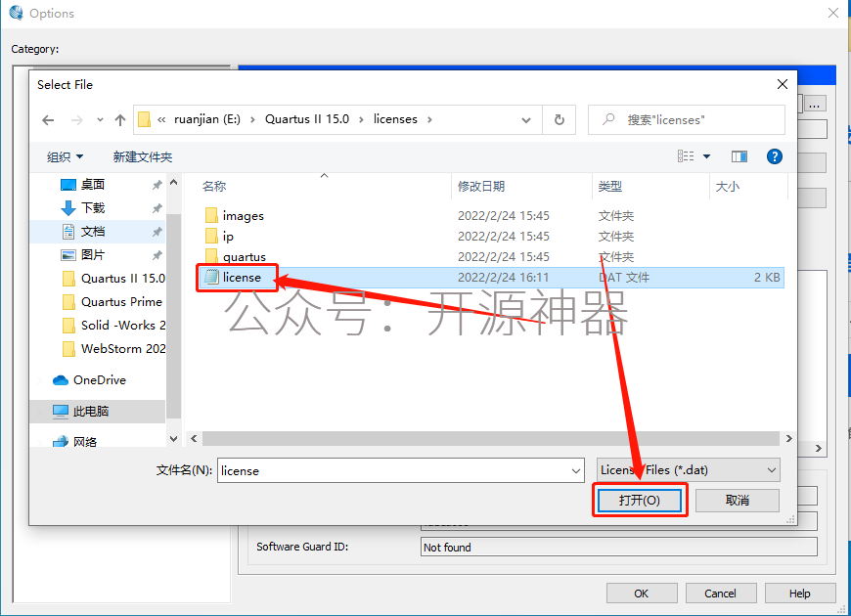Open Solid -Works sidebar folder

click(x=112, y=325)
